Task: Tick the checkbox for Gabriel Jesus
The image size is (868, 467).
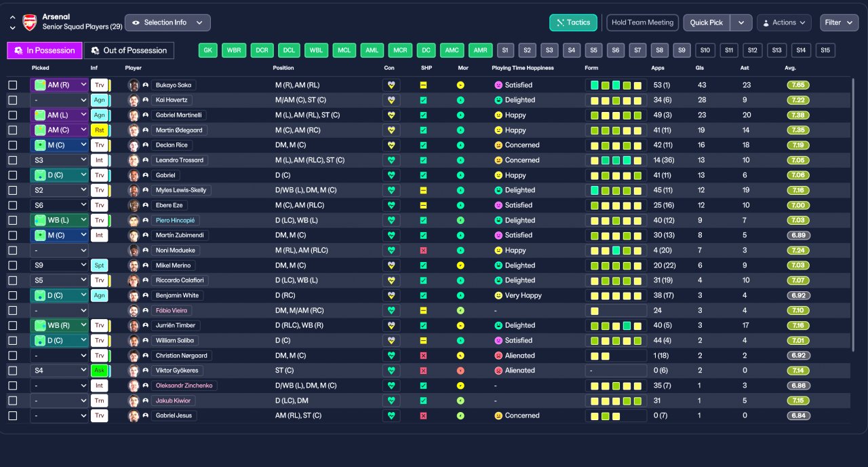Action: click(13, 415)
